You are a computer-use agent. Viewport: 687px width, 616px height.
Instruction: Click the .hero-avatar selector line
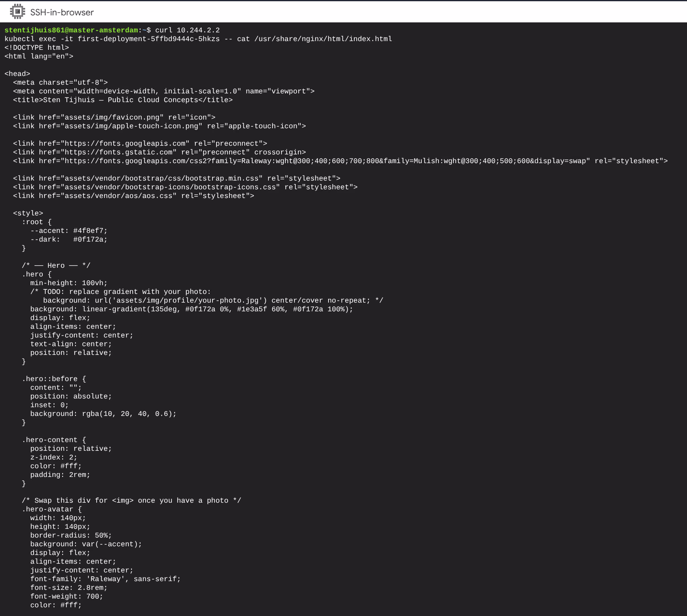point(51,509)
